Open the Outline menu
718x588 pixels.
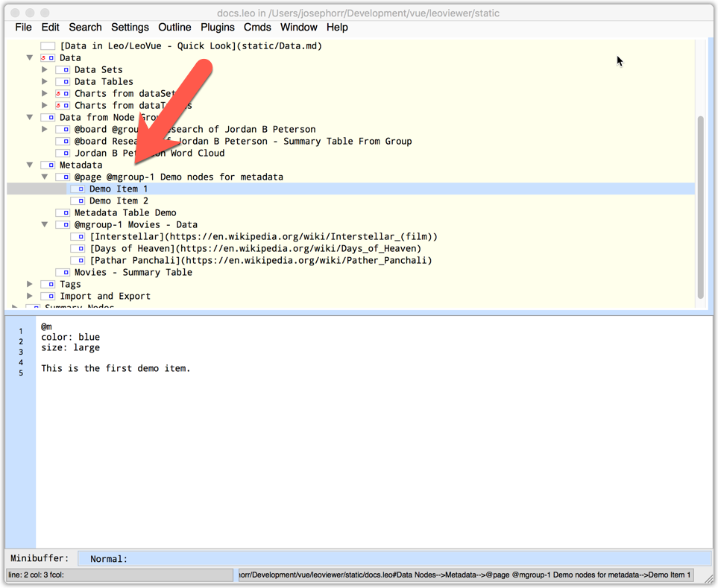coord(174,27)
